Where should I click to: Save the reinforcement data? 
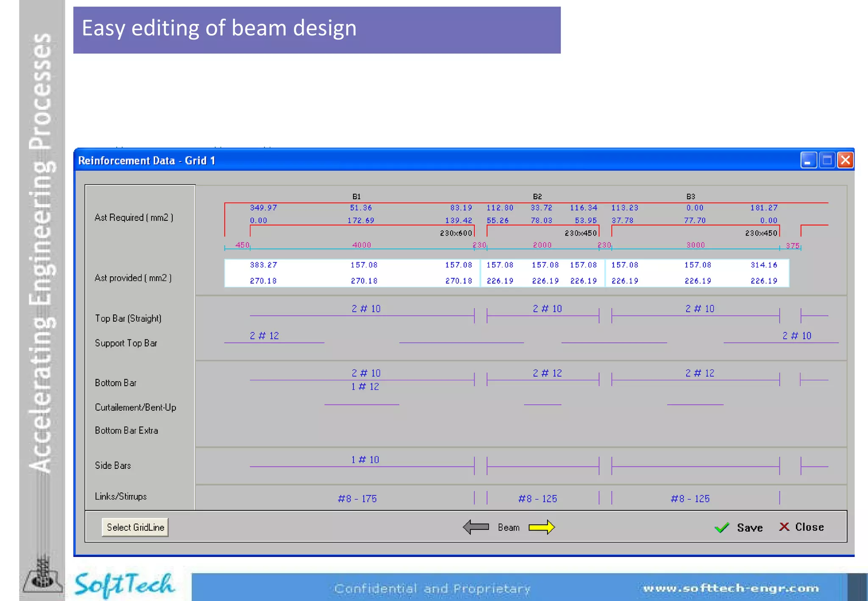(750, 528)
